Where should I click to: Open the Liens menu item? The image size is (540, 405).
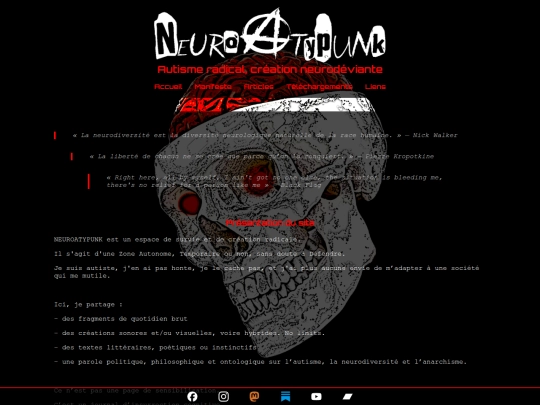[375, 86]
